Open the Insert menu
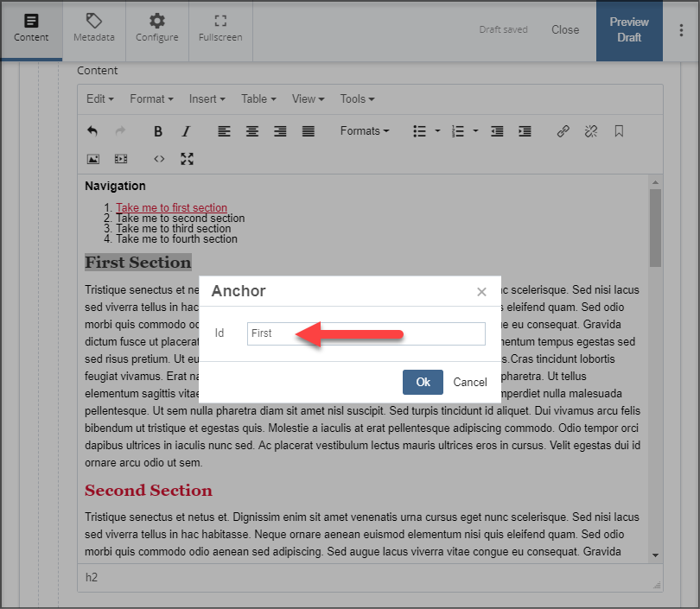700x609 pixels. (x=207, y=99)
